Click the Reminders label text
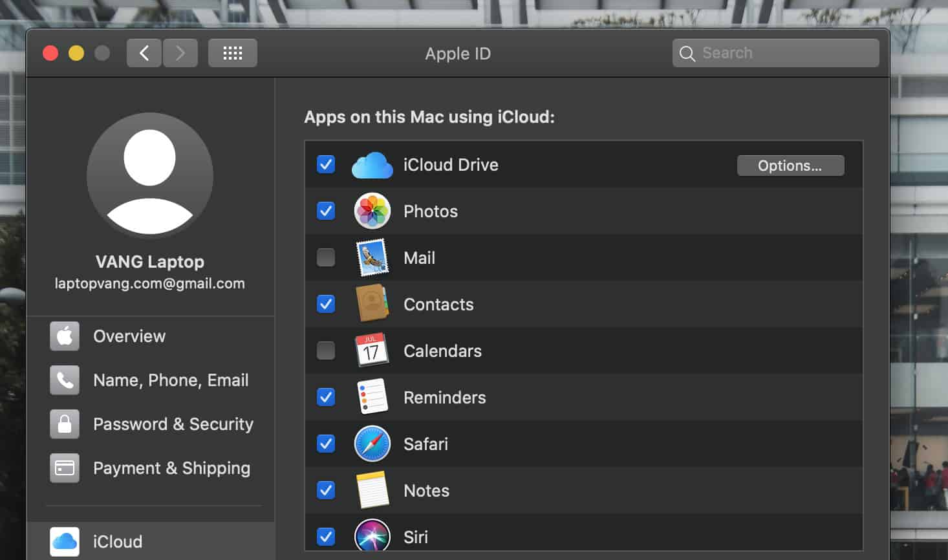The height and width of the screenshot is (560, 948). 444,398
